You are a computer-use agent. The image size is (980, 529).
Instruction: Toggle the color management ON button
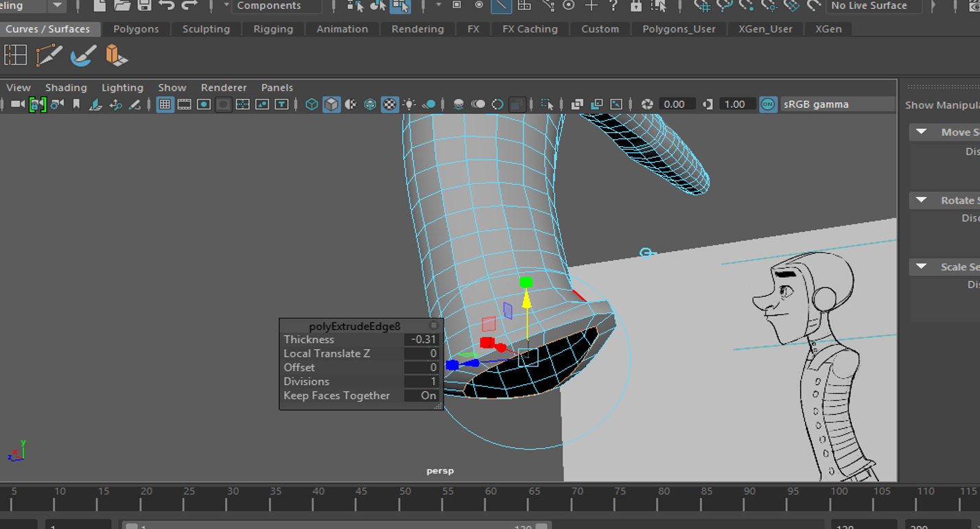click(x=768, y=104)
